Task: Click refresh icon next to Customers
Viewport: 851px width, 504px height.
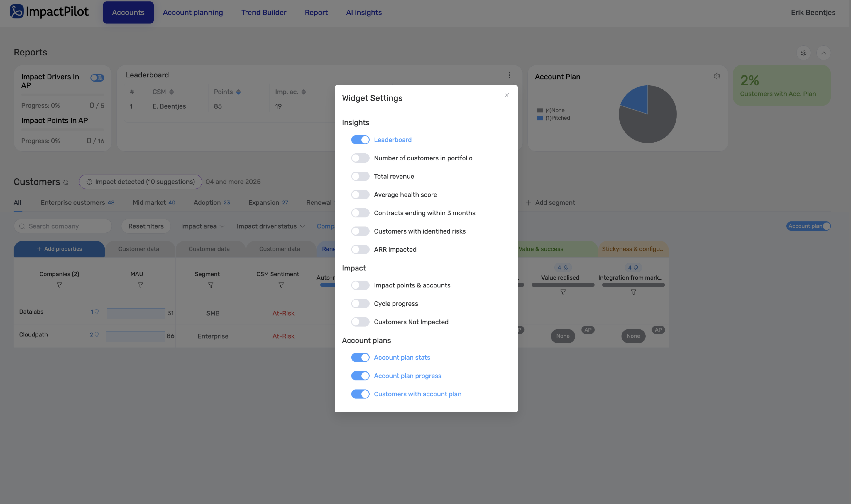Action: (66, 182)
